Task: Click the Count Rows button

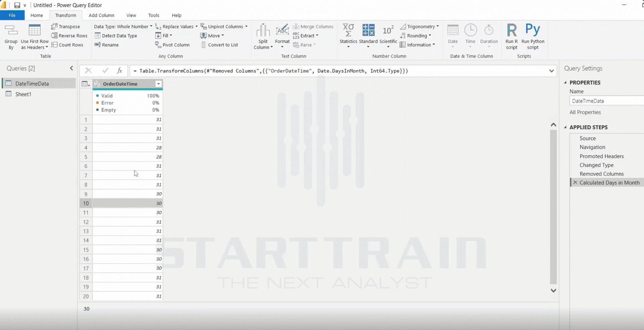Action: [x=67, y=45]
